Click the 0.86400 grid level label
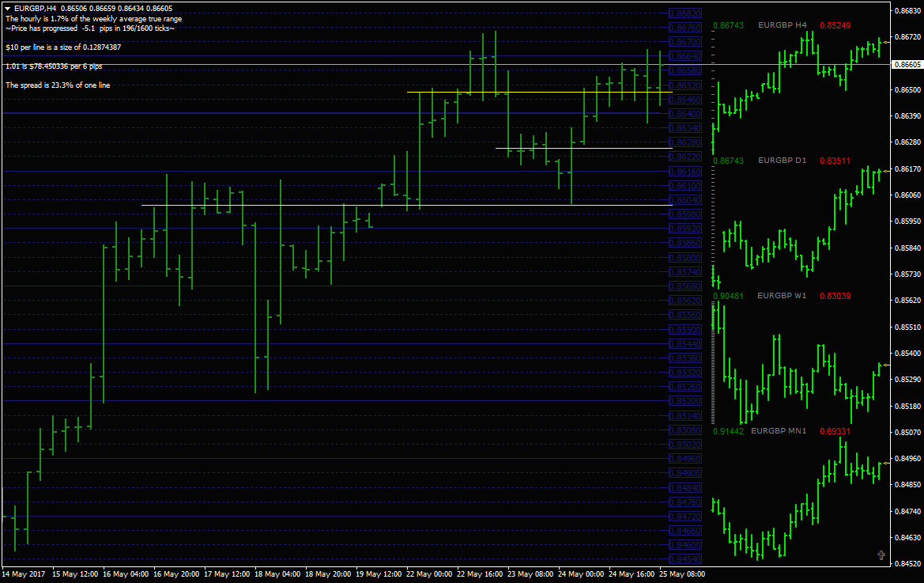This screenshot has width=924, height=583. click(685, 114)
